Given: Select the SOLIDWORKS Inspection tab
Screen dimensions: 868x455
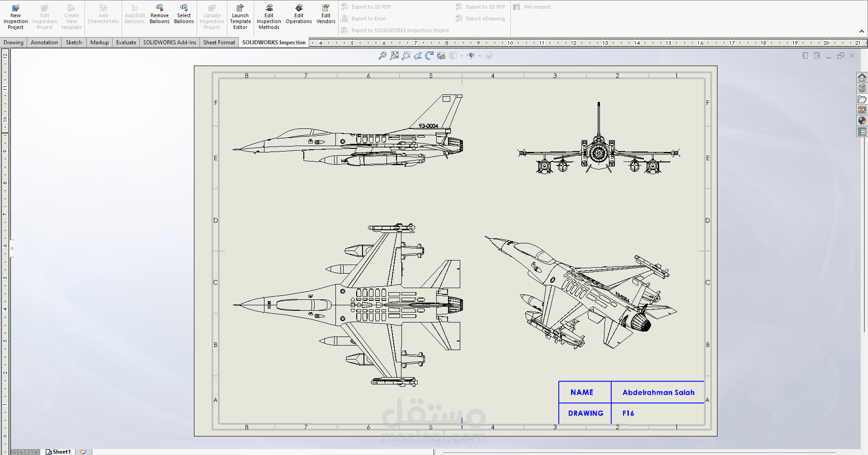Looking at the screenshot, I should point(274,43).
